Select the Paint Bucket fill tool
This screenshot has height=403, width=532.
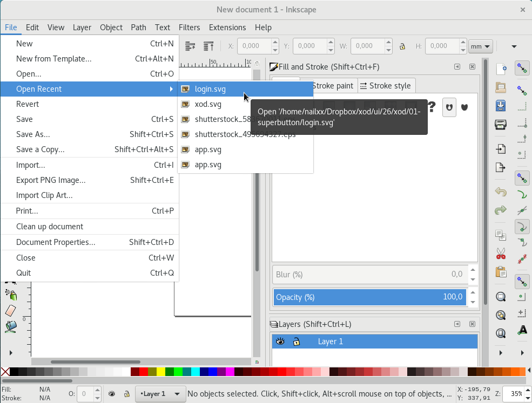(11, 326)
